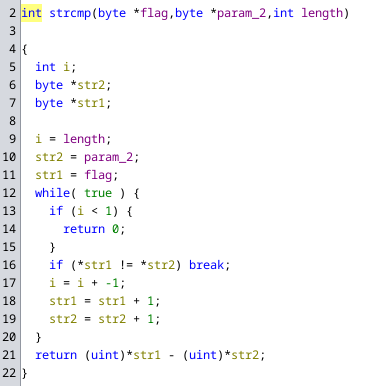
Task: Select the return 0 statement
Action: point(94,229)
